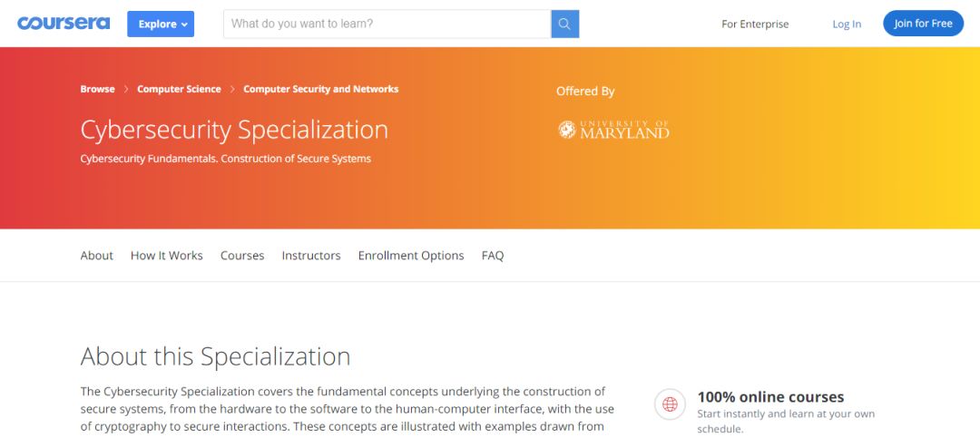Open the Computer Science breadcrumb link
The width and height of the screenshot is (980, 437).
click(x=179, y=89)
